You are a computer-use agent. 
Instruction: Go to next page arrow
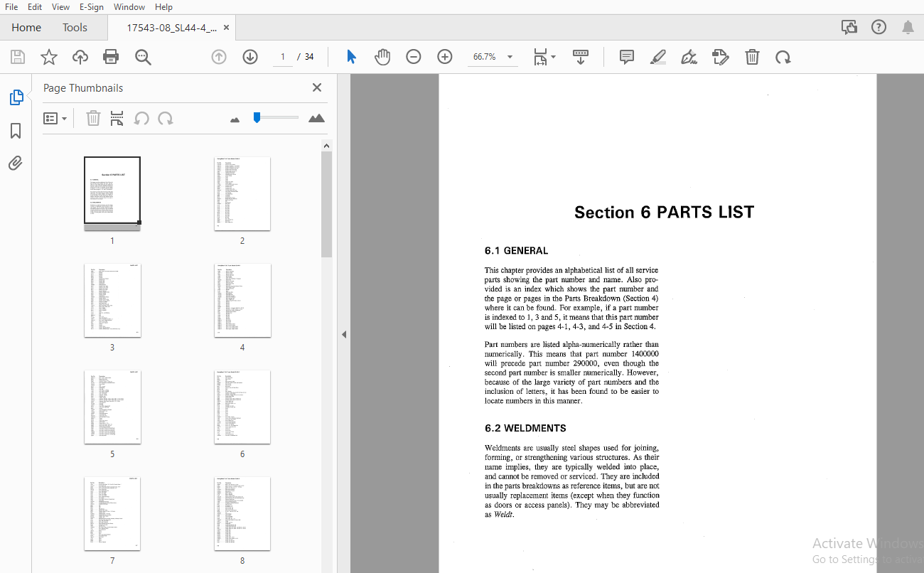tap(250, 57)
